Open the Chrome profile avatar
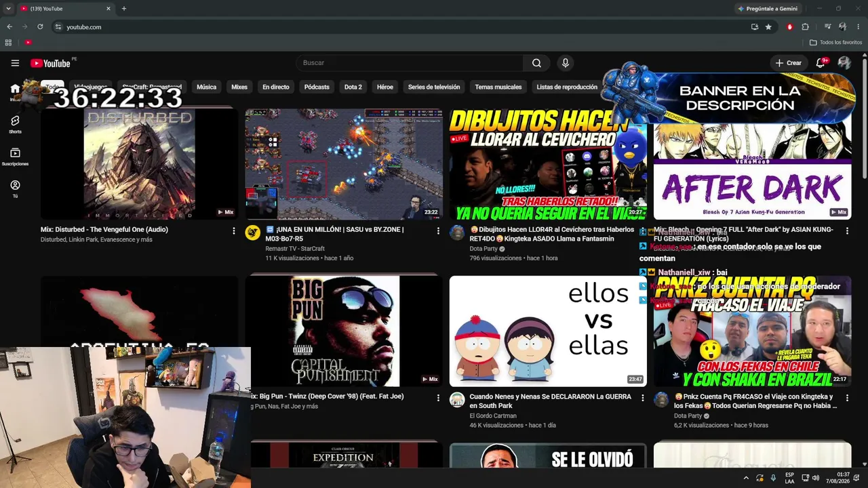Image resolution: width=868 pixels, height=488 pixels. pyautogui.click(x=842, y=27)
